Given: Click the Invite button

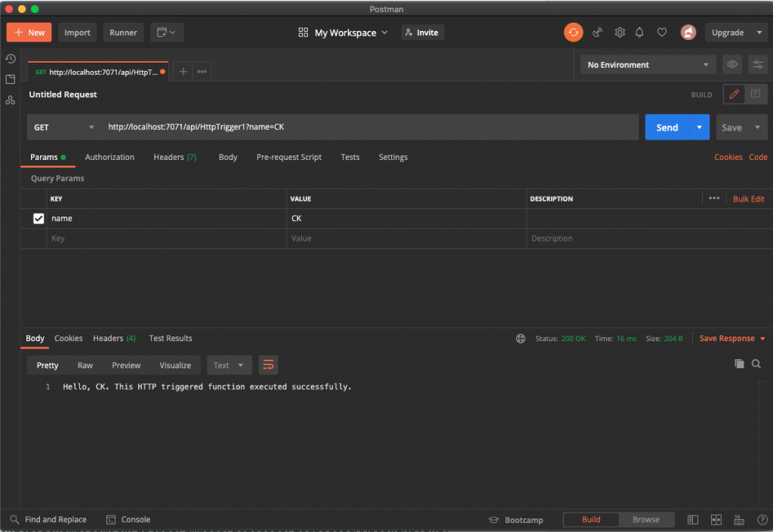Looking at the screenshot, I should (423, 32).
